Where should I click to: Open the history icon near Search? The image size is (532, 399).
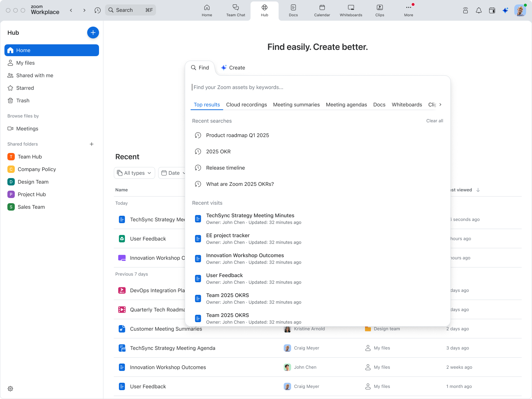pyautogui.click(x=97, y=10)
